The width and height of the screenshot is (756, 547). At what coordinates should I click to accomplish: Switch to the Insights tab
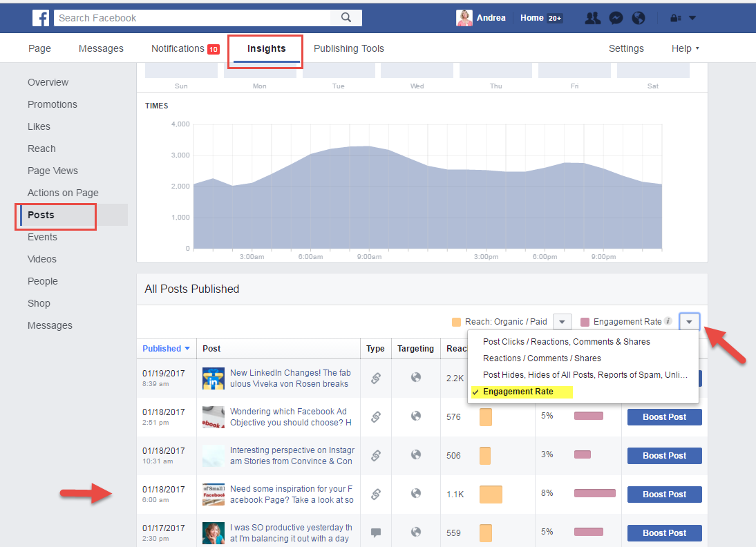click(266, 48)
